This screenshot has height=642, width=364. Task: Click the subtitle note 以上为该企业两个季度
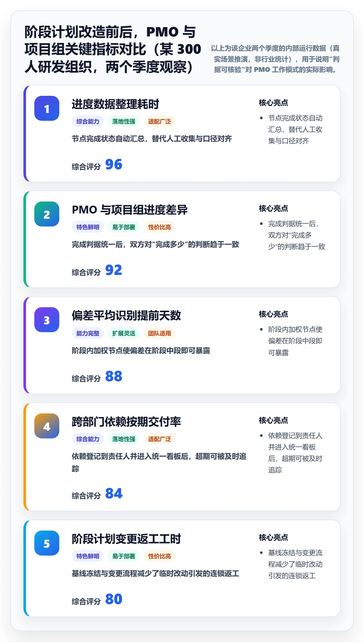275,59
